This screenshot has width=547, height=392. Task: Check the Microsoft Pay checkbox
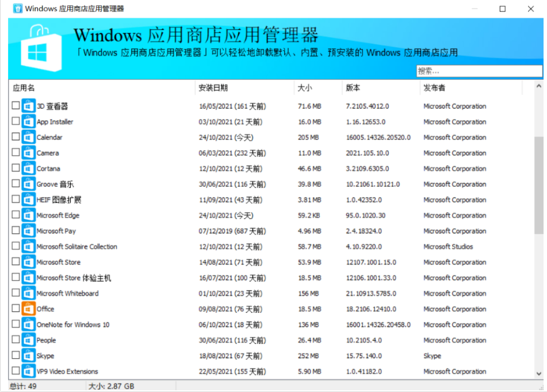pyautogui.click(x=16, y=230)
